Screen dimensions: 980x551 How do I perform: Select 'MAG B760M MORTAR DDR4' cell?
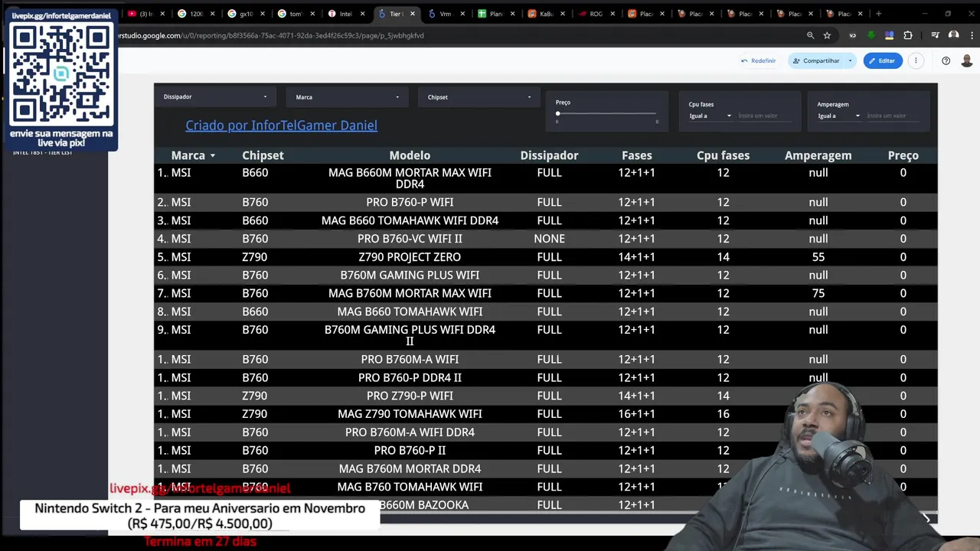click(x=410, y=468)
